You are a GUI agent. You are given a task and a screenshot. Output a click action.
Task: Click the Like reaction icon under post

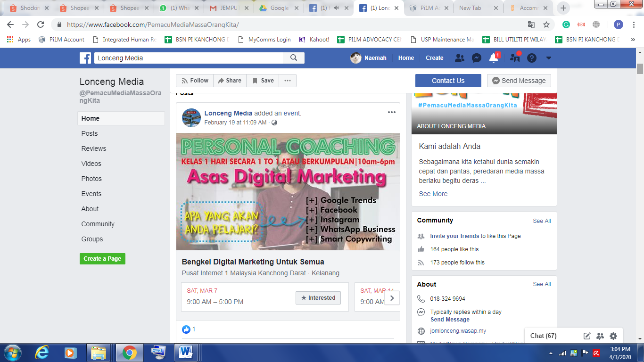186,329
